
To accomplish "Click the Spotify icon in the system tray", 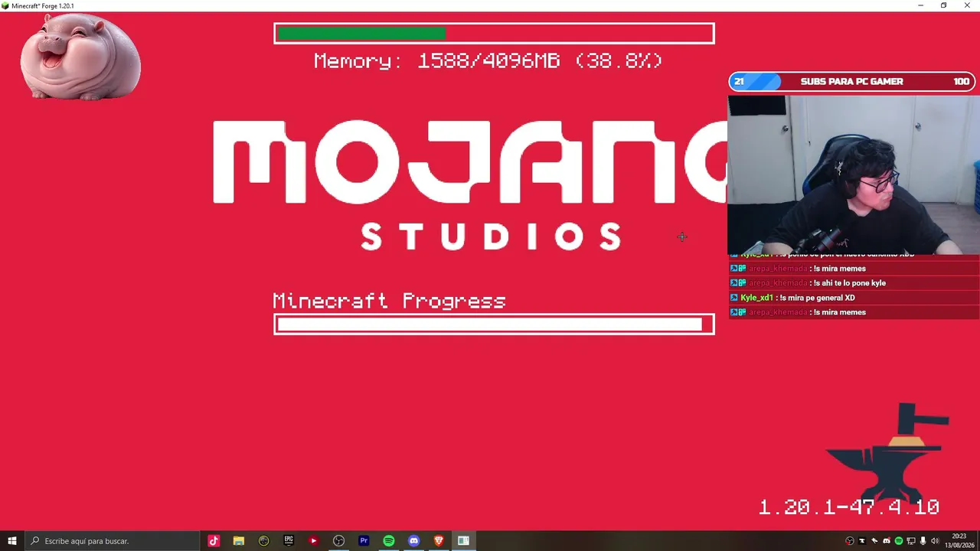I will point(899,541).
